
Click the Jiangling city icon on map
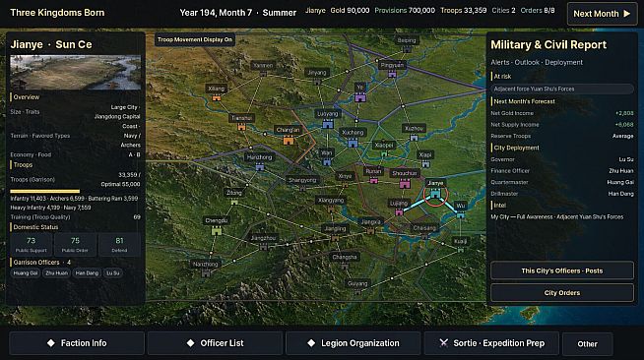(x=335, y=238)
